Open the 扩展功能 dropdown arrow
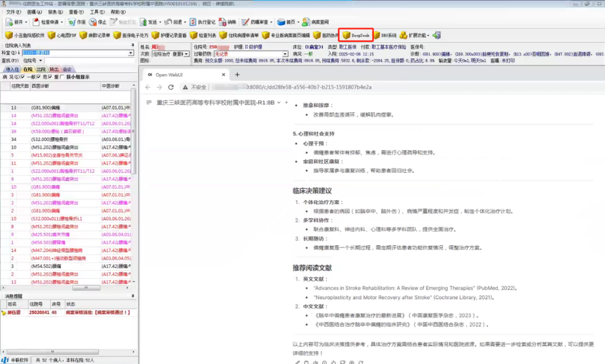The width and height of the screenshot is (605, 364). coord(428,35)
